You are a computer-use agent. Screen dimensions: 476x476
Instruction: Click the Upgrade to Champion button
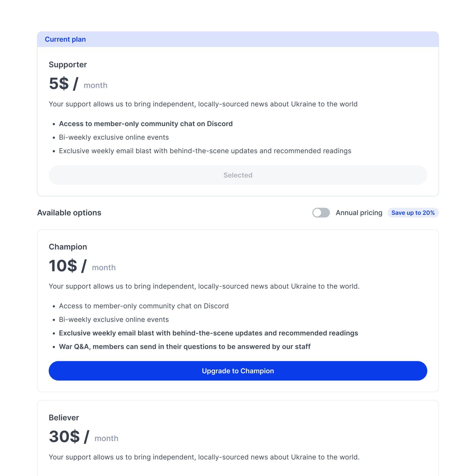coord(238,371)
